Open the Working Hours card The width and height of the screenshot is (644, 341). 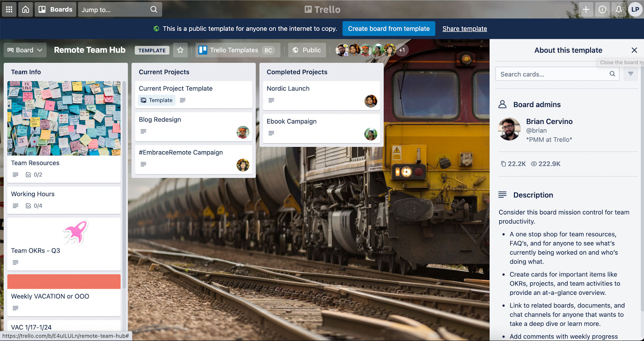(x=64, y=200)
